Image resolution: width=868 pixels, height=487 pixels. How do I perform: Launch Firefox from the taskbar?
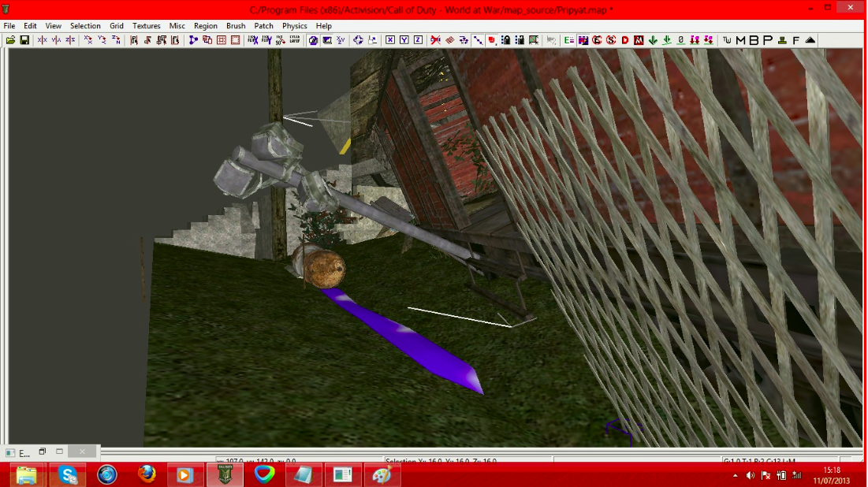click(147, 475)
